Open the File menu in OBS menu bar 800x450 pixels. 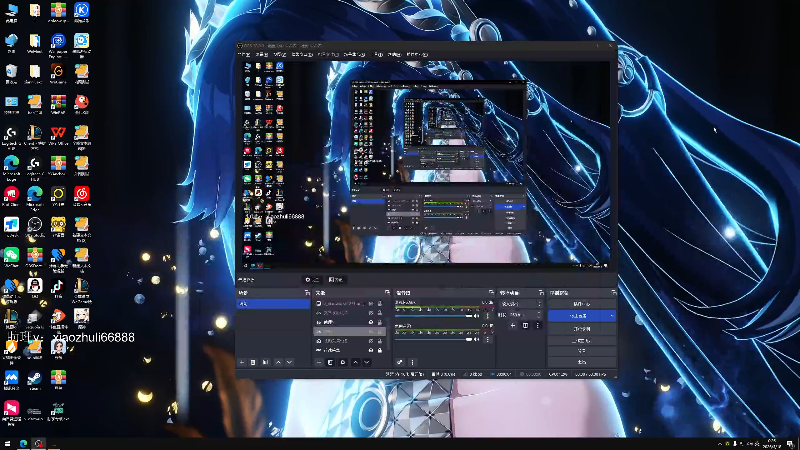tap(244, 54)
